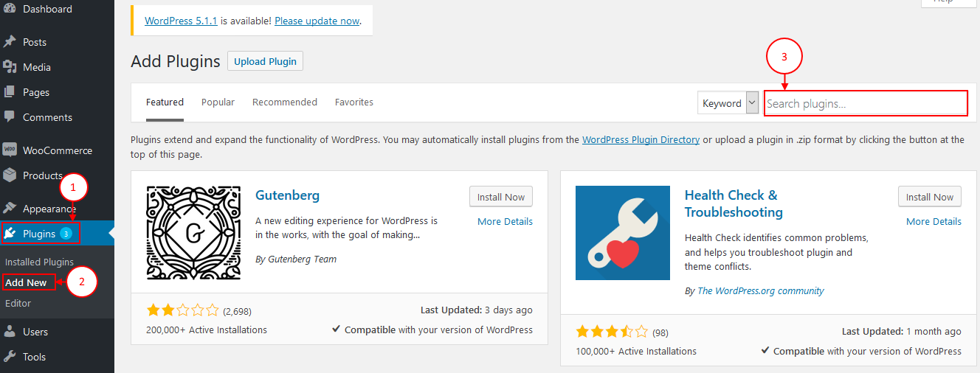Click the Products box icon
Image resolution: width=980 pixels, height=373 pixels.
pyautogui.click(x=10, y=175)
